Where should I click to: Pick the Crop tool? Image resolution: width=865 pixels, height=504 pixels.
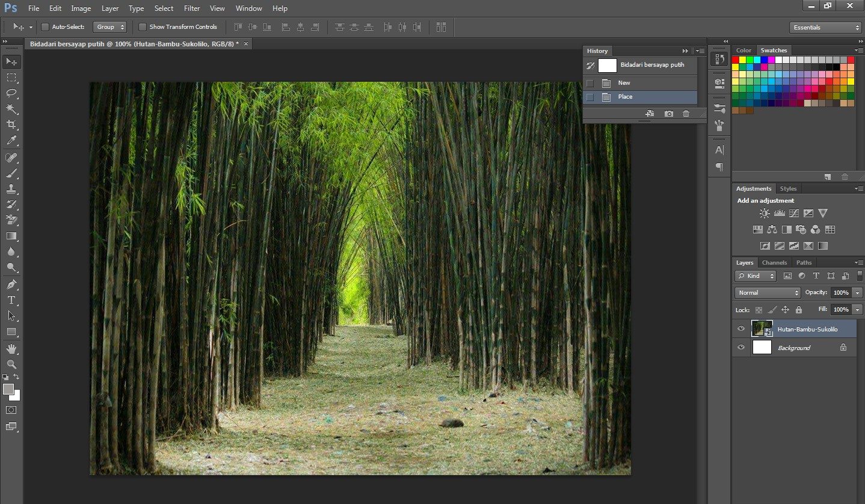click(11, 124)
